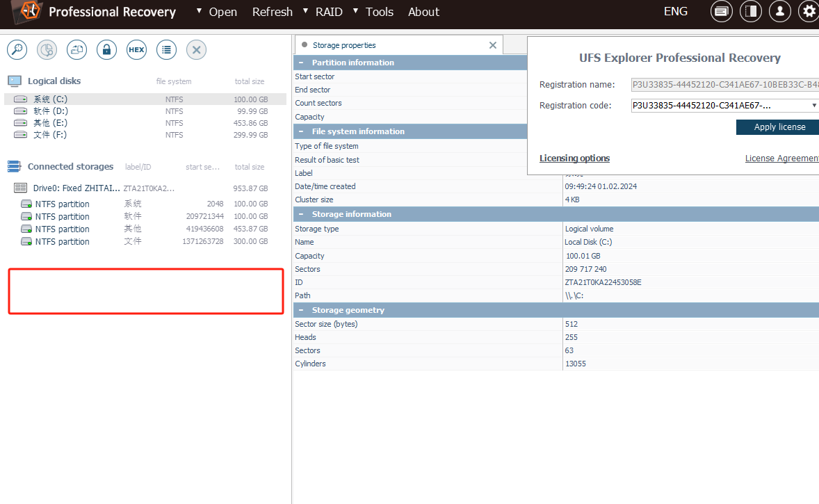Click the 'label/ID' column header

click(138, 167)
